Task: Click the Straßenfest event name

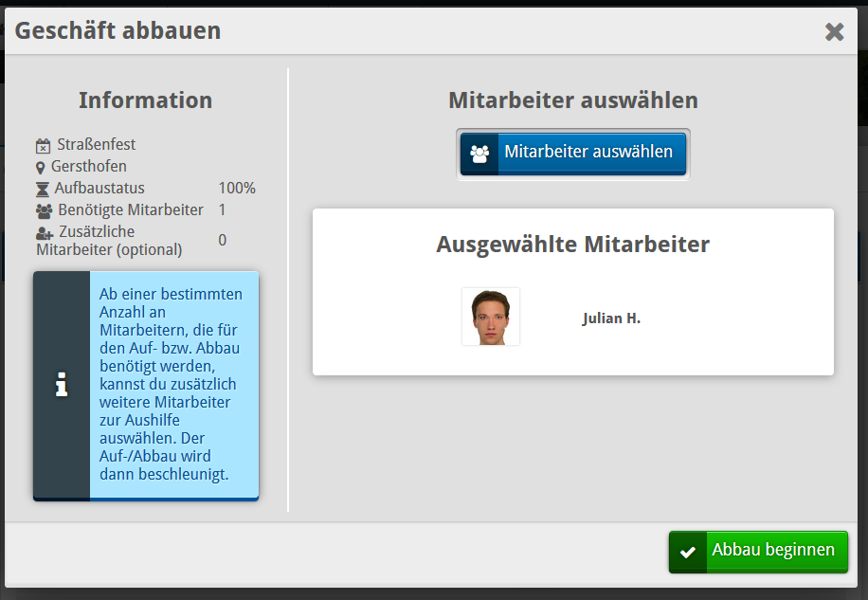Action: (97, 145)
